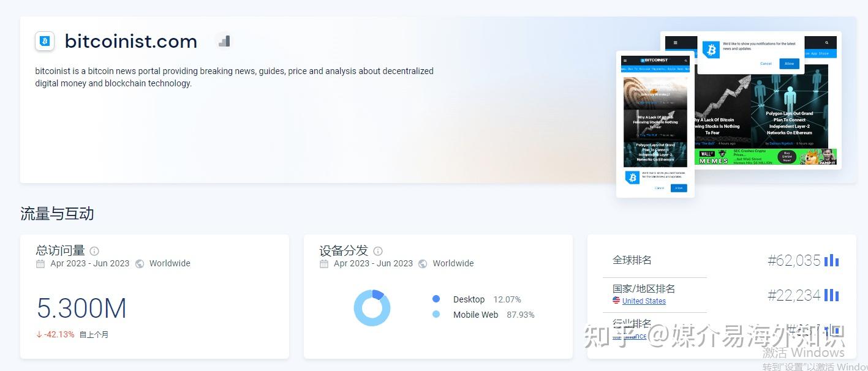This screenshot has height=371, width=868.
Task: Click the rank chart icon beside bitcoinist.com
Action: (x=224, y=40)
